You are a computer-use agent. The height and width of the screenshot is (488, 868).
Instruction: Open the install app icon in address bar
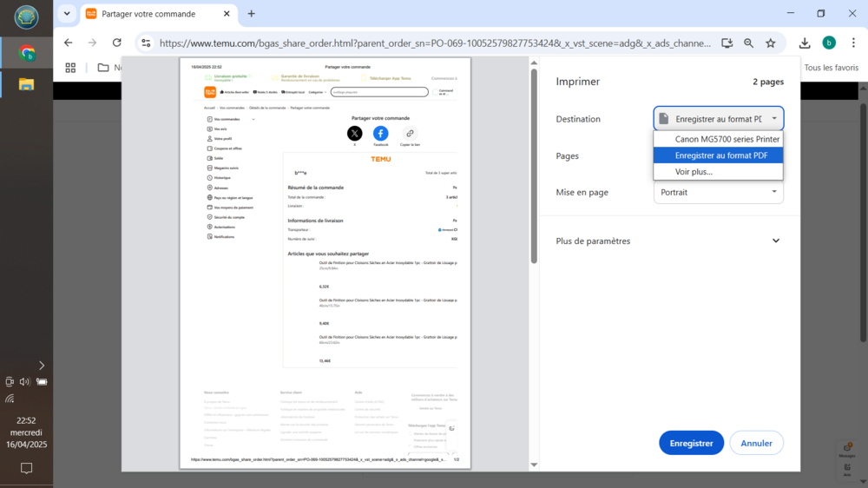pos(727,43)
